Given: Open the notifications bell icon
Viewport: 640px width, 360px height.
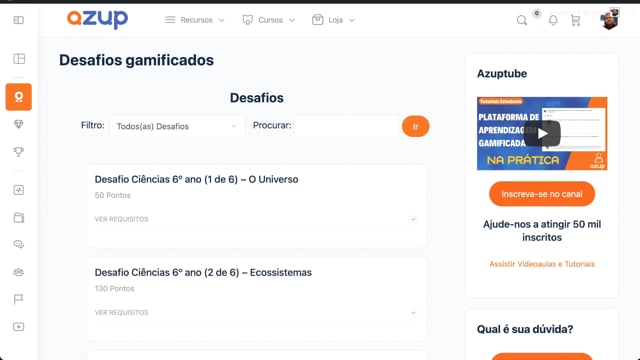Looking at the screenshot, I should 553,20.
